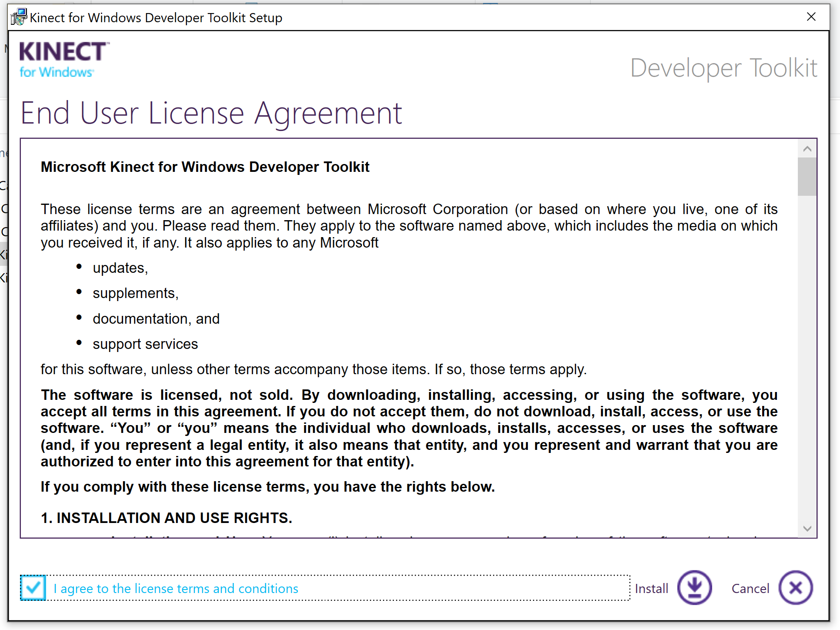The height and width of the screenshot is (630, 840).
Task: Click the Kinect for Windows logo
Action: [x=64, y=60]
